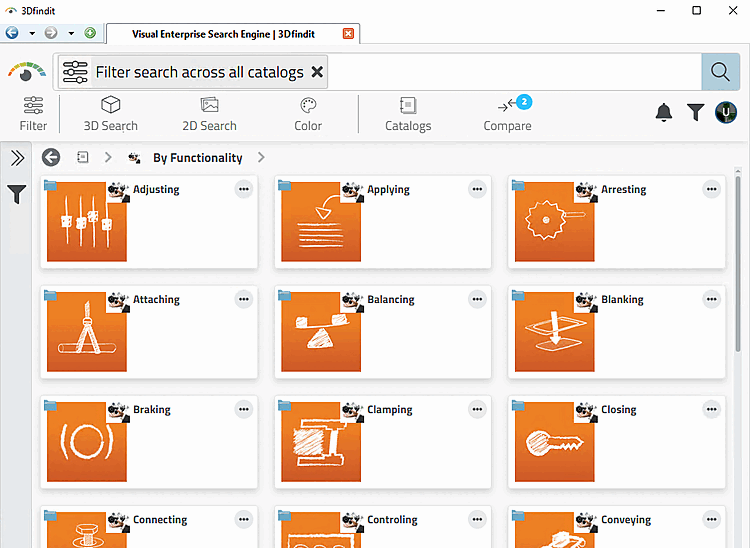Screen dimensions: 750x548
Task: Open the Catalogs view
Action: [x=408, y=114]
